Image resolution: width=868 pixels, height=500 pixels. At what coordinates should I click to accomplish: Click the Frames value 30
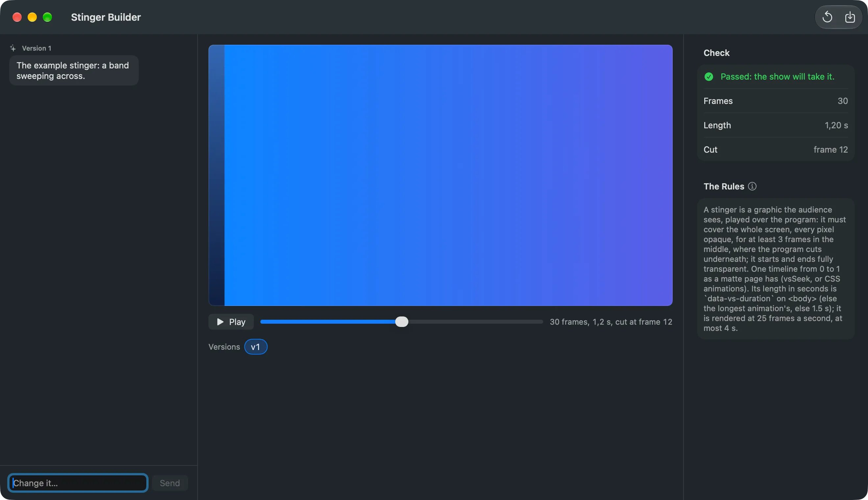click(843, 101)
